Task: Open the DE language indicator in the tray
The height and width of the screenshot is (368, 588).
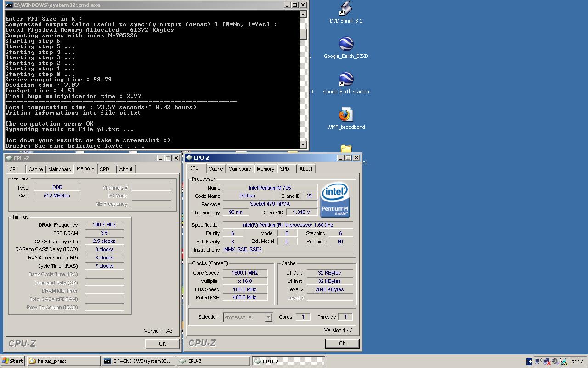Action: tap(529, 362)
